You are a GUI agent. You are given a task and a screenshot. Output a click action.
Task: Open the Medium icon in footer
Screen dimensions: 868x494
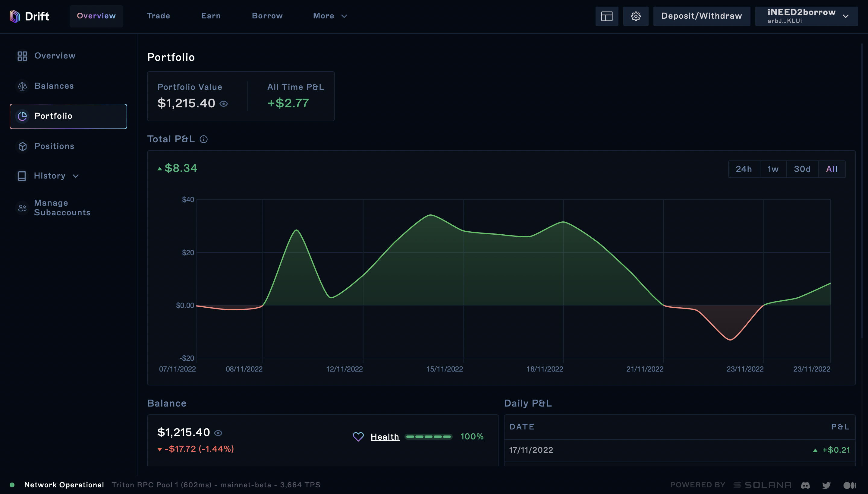849,485
